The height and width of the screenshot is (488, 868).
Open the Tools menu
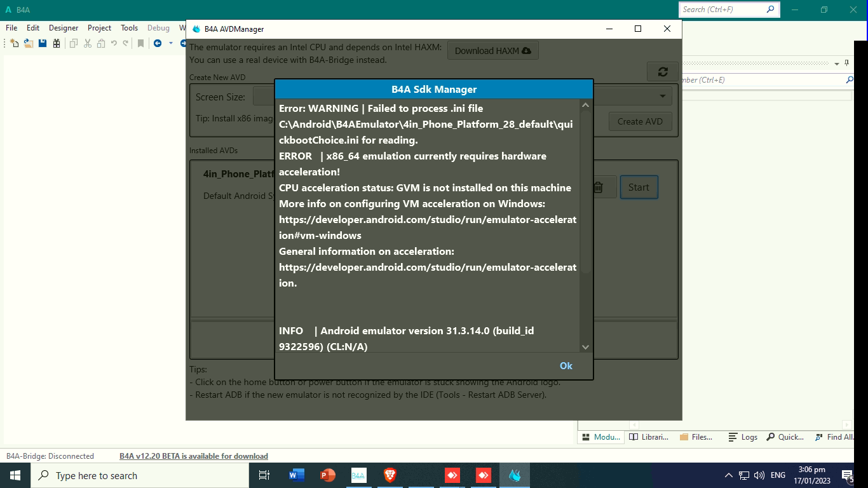pos(129,27)
